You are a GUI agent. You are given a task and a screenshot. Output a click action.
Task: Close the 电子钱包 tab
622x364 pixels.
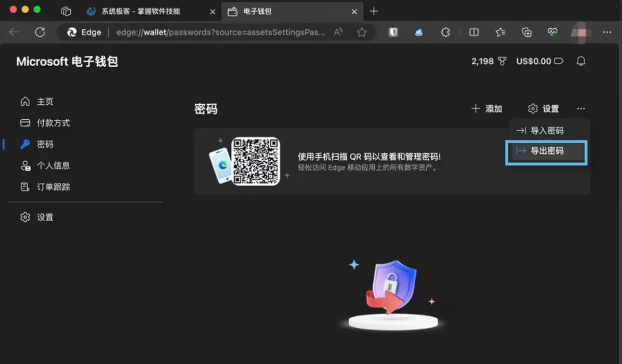[354, 12]
